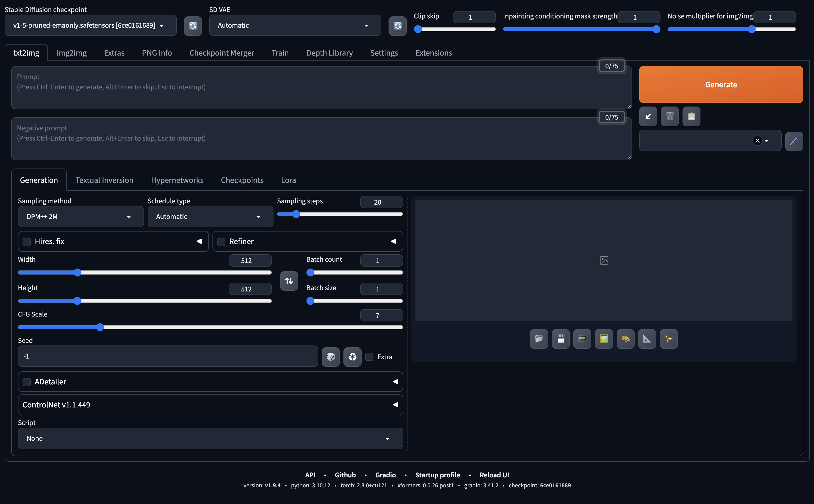
Task: Expand the Hires. fix section arrow
Action: coord(199,241)
